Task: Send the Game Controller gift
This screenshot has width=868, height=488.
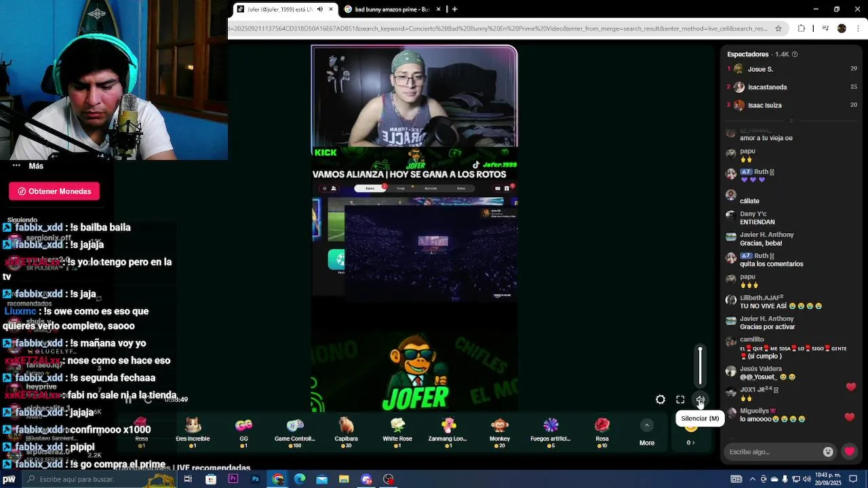Action: pos(294,432)
